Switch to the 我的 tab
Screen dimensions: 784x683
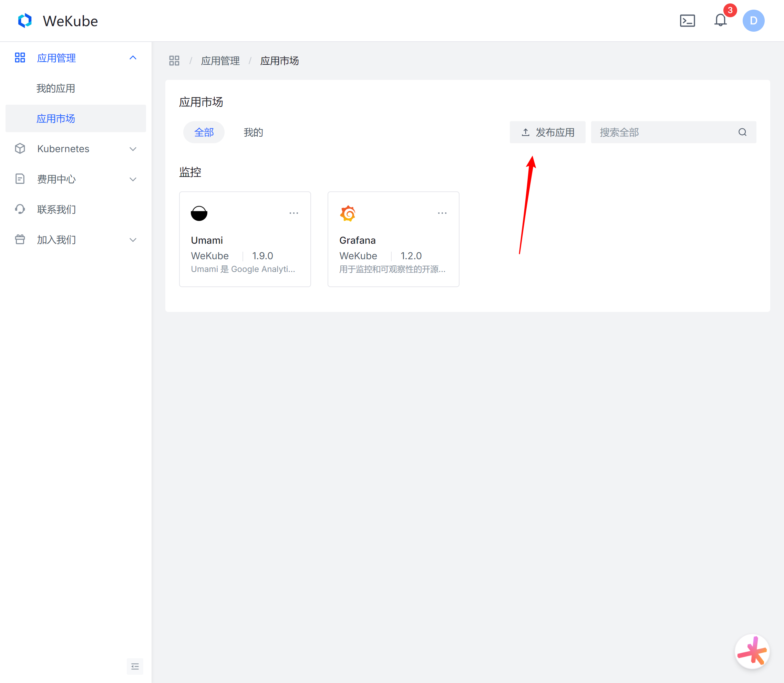click(253, 132)
